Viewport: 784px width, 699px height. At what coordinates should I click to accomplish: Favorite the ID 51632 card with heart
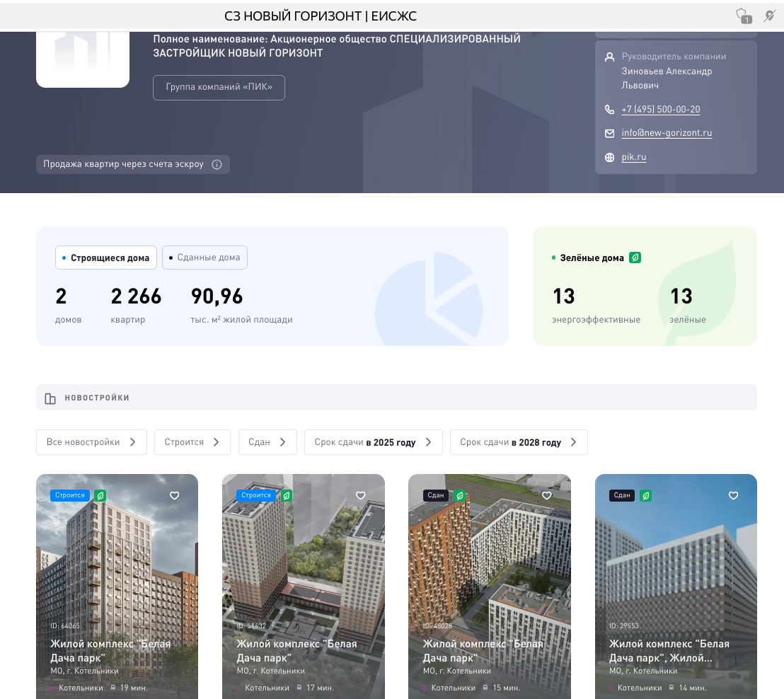click(x=360, y=495)
